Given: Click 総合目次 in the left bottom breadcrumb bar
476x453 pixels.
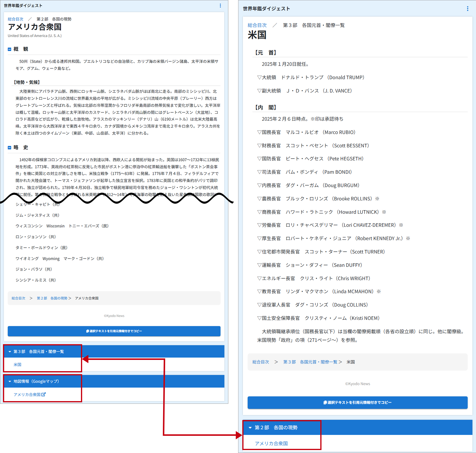Looking at the screenshot, I should [18, 298].
